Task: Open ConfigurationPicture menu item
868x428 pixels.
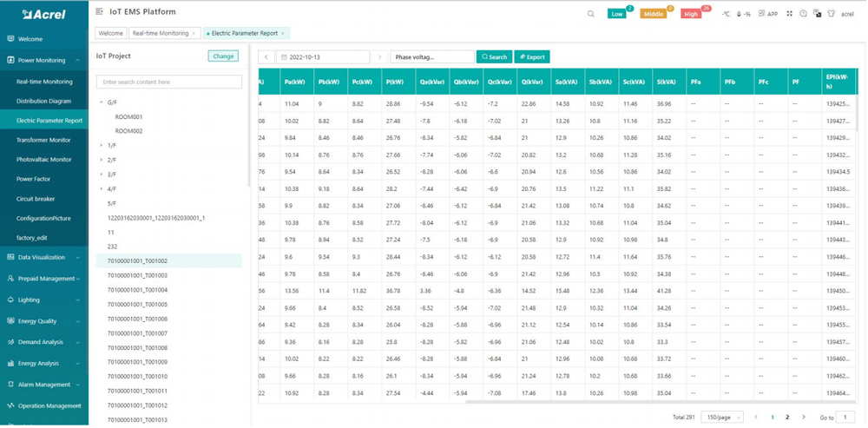Action: pos(43,218)
